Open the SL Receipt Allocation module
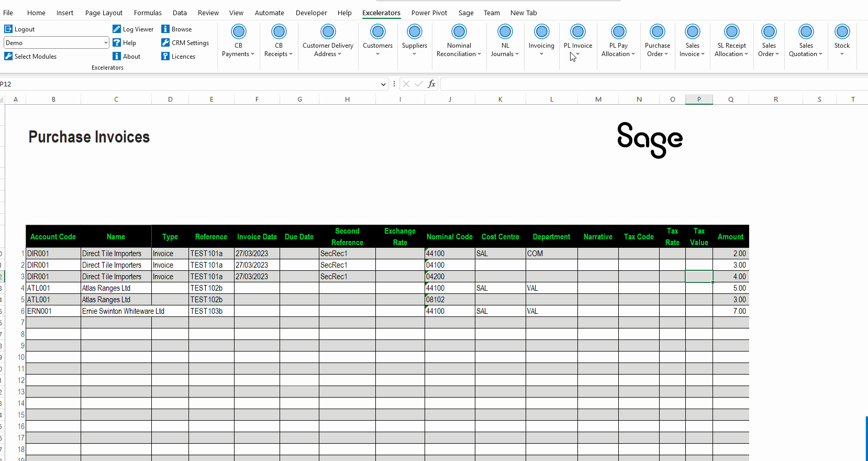Viewport: 868px width, 461px height. pyautogui.click(x=731, y=41)
